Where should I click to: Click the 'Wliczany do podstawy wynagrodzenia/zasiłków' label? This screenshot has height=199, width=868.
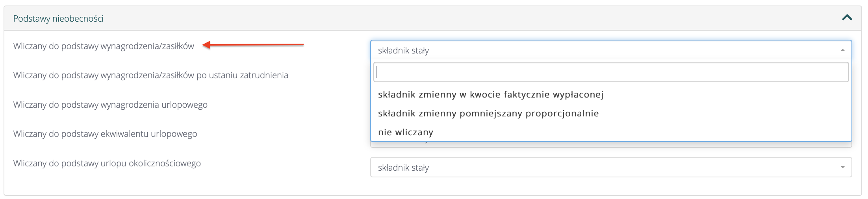[104, 46]
